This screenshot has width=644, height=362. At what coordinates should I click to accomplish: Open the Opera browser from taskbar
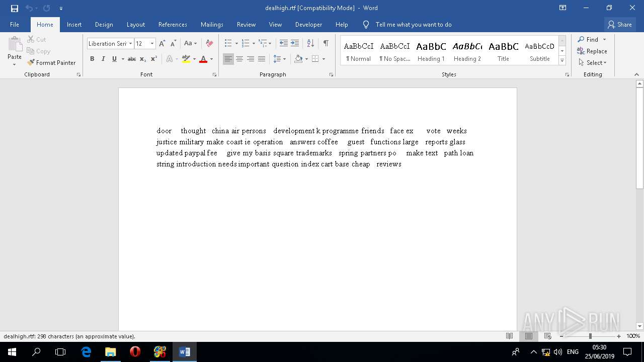pyautogui.click(x=135, y=352)
